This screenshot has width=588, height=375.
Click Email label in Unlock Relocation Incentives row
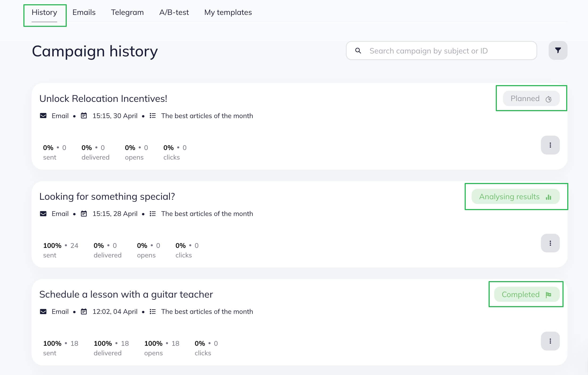pos(60,116)
